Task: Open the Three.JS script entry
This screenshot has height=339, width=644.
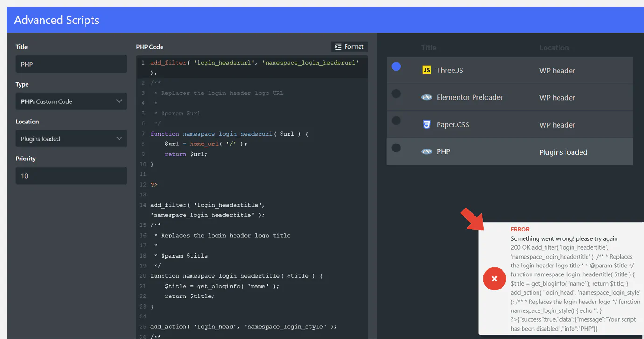Action: (x=450, y=71)
